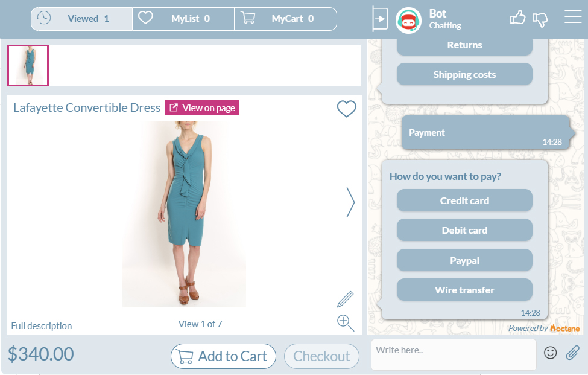Show next product image with arrow
Image resolution: width=588 pixels, height=375 pixels.
tap(350, 202)
